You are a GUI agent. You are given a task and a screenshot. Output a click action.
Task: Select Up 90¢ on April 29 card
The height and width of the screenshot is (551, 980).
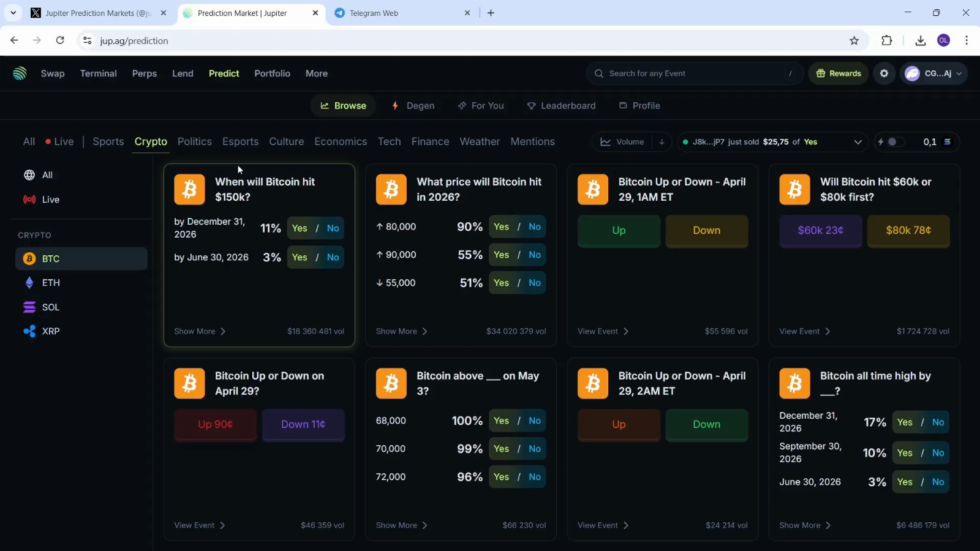coord(215,425)
